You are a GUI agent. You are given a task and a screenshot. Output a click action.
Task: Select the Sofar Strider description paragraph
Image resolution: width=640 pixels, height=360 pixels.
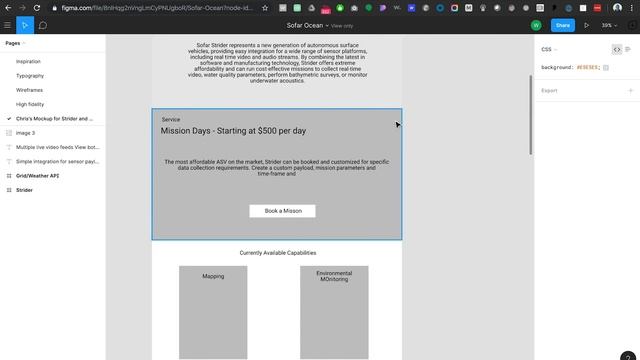point(278,63)
